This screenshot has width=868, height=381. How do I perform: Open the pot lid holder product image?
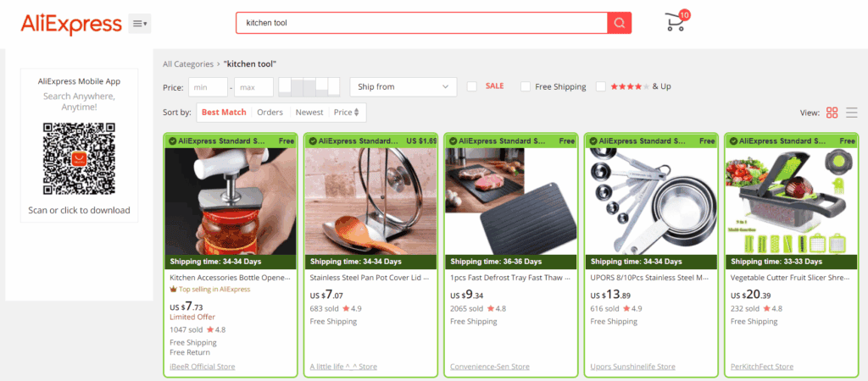click(x=371, y=202)
